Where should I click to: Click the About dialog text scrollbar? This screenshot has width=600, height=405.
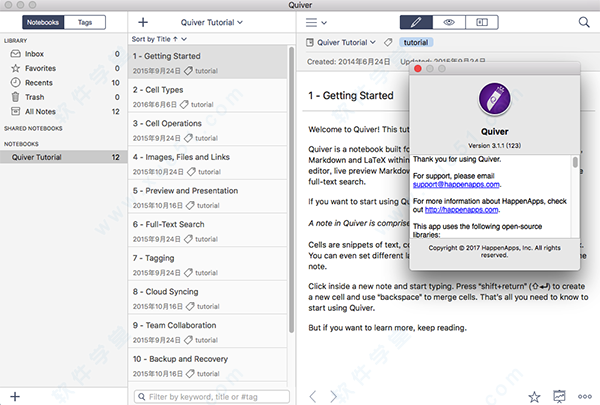coord(575,162)
